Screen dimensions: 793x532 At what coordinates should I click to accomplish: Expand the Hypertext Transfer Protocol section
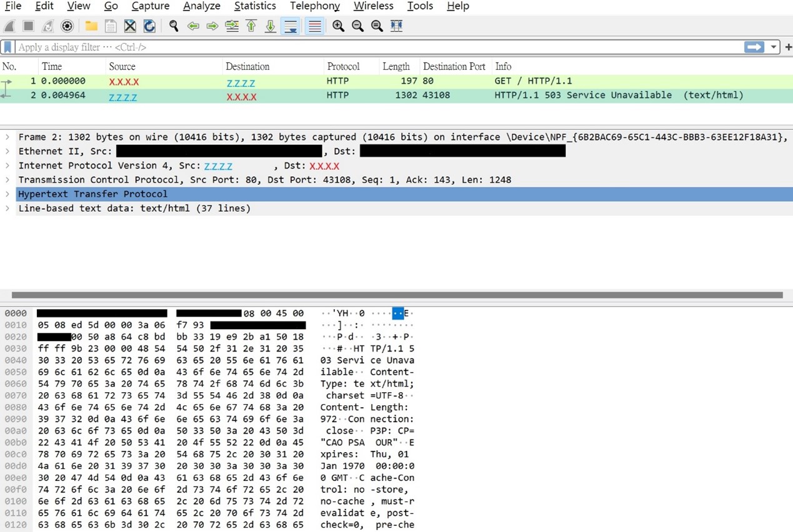click(x=7, y=194)
